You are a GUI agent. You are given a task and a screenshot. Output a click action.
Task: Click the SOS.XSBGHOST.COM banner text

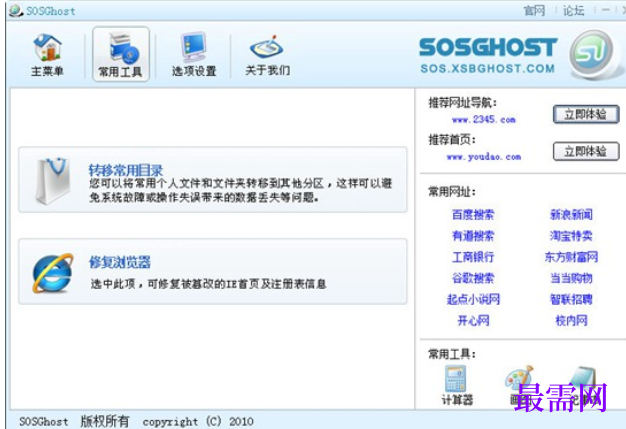point(487,69)
